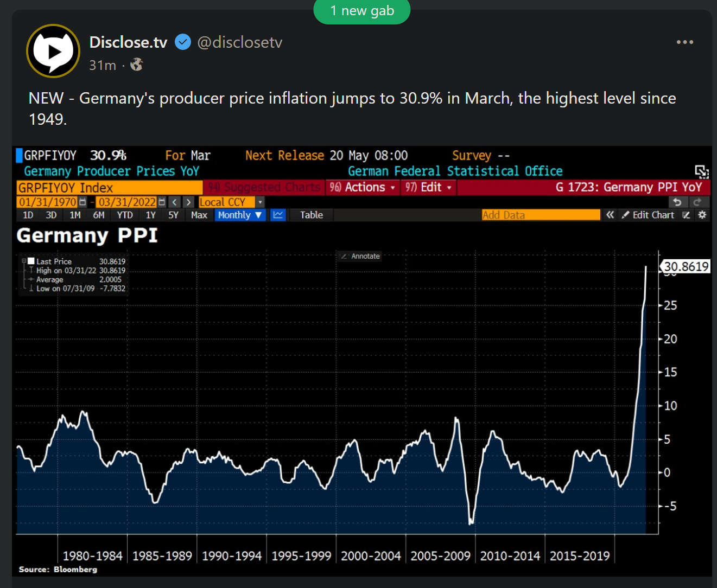Click the G 1723: Germany PPI YoY title

(629, 187)
